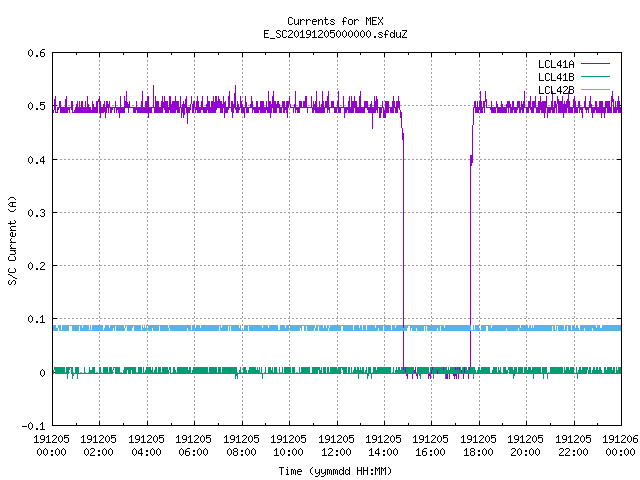Click the x-axis tick 191206 00:00

click(x=620, y=445)
